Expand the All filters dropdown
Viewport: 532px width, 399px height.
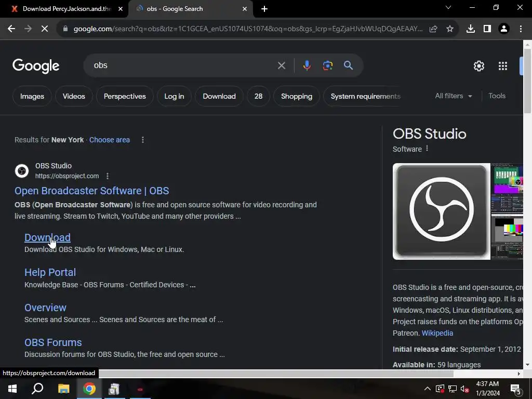pos(454,96)
